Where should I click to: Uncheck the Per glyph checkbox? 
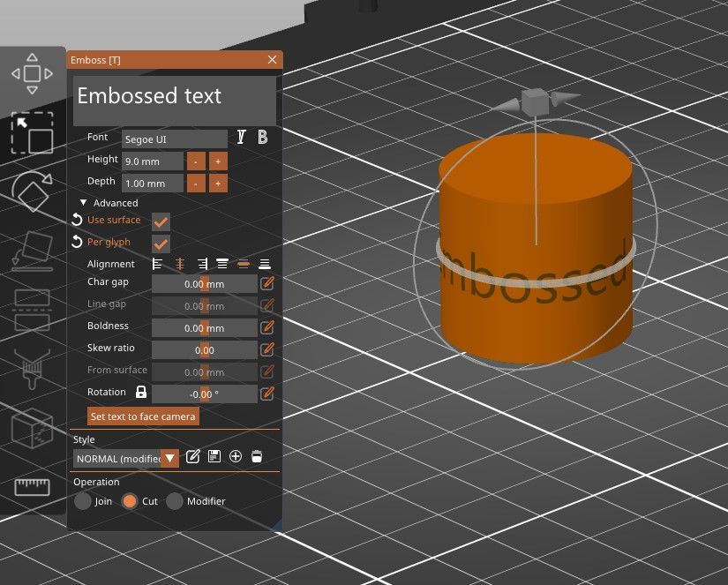click(x=161, y=244)
